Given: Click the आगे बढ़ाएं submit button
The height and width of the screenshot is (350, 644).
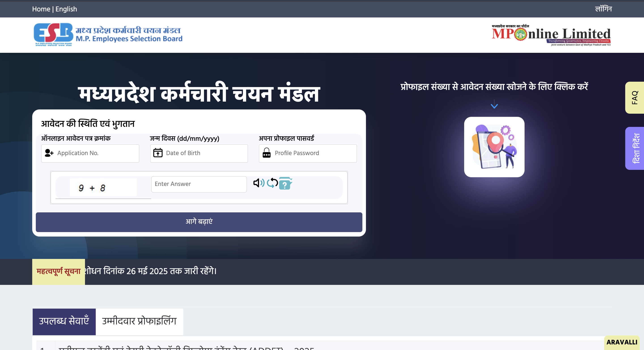Looking at the screenshot, I should click(199, 222).
